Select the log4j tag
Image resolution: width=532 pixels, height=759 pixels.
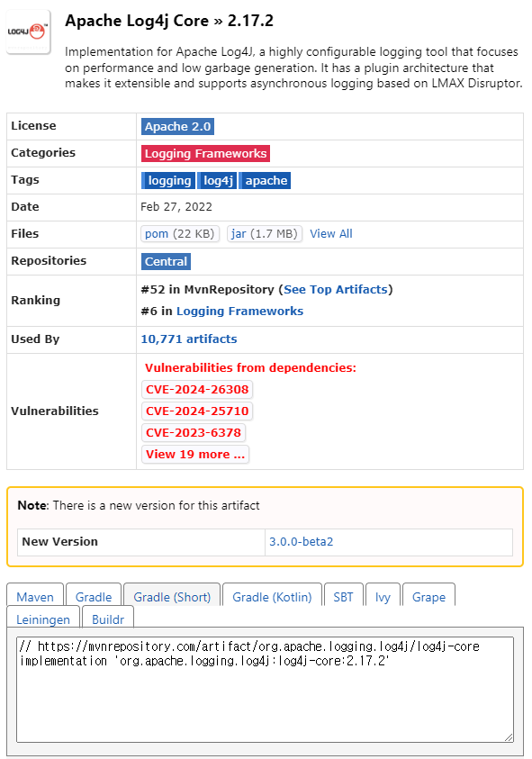click(217, 181)
